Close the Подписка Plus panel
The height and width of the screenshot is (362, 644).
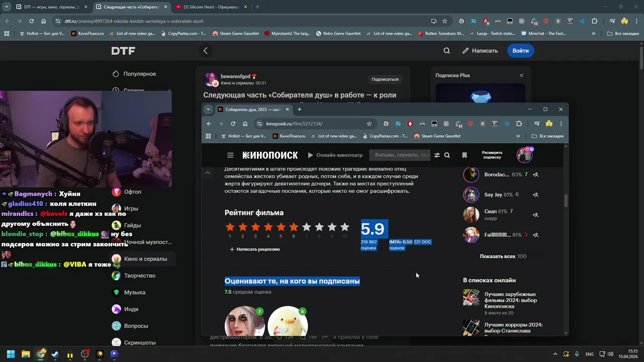(521, 75)
